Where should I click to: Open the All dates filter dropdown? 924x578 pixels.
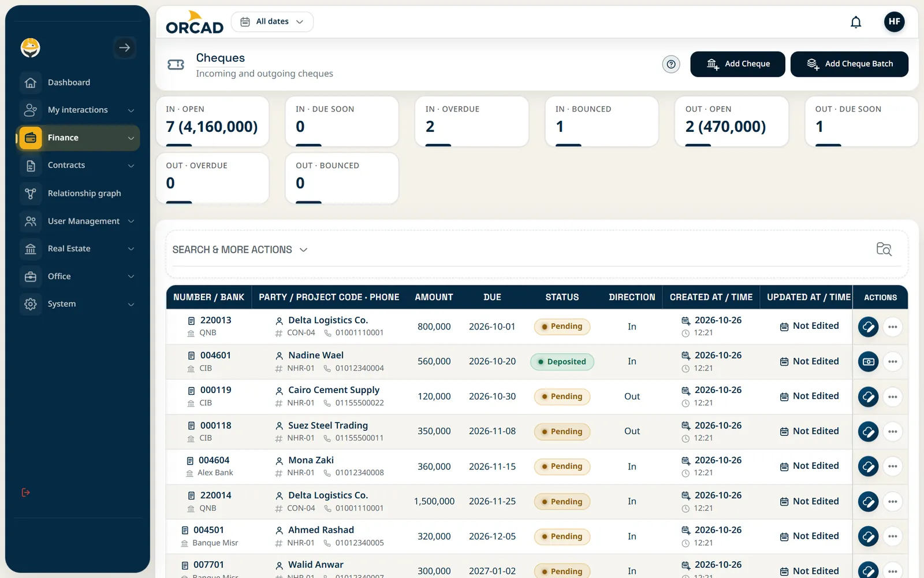tap(272, 22)
